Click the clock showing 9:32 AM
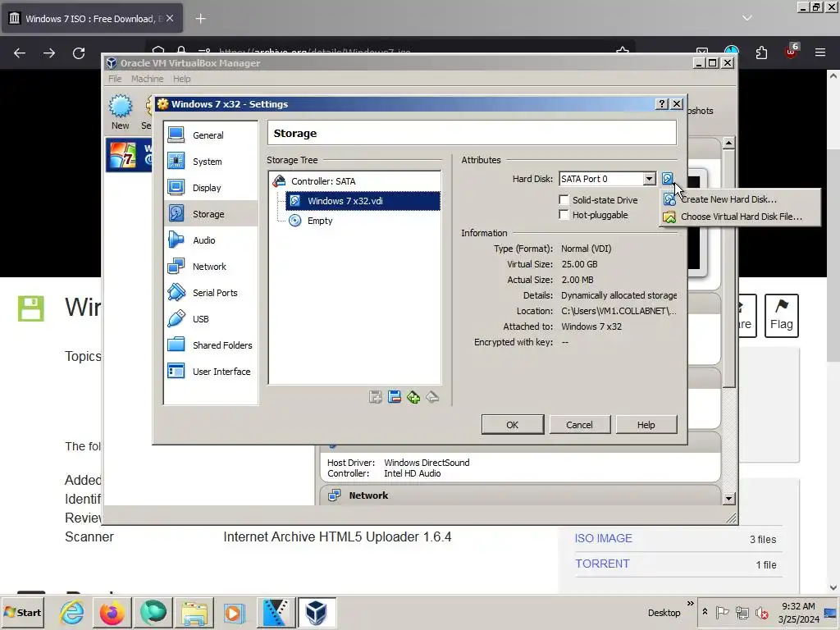840x630 pixels. (x=798, y=606)
